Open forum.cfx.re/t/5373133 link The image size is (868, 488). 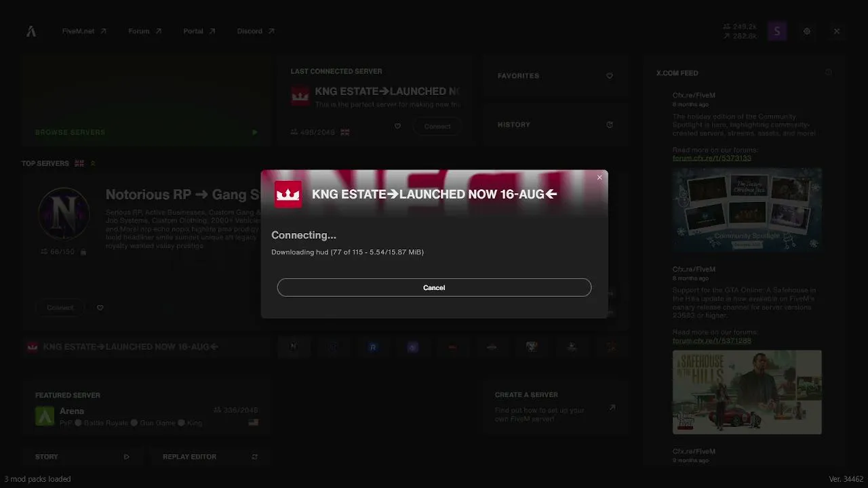pyautogui.click(x=712, y=158)
